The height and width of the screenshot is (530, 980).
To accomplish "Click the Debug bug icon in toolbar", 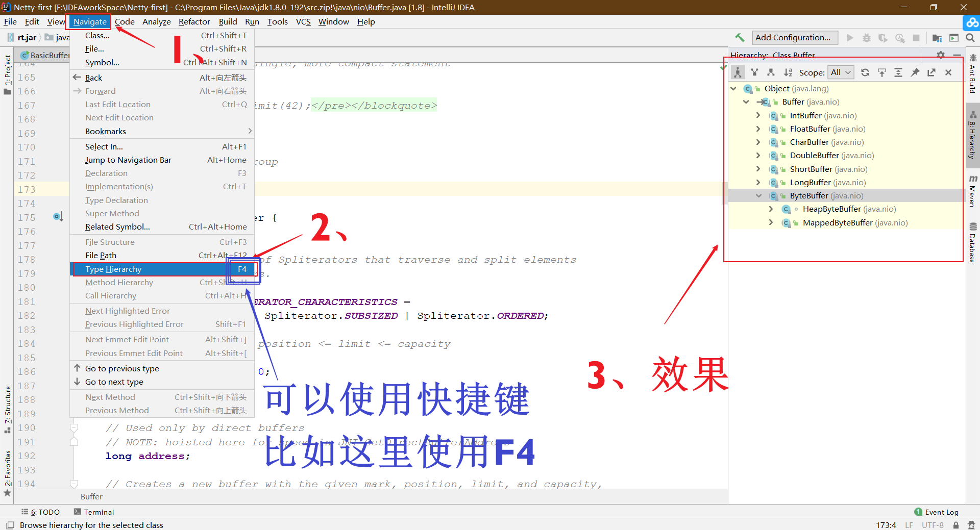I will [867, 38].
